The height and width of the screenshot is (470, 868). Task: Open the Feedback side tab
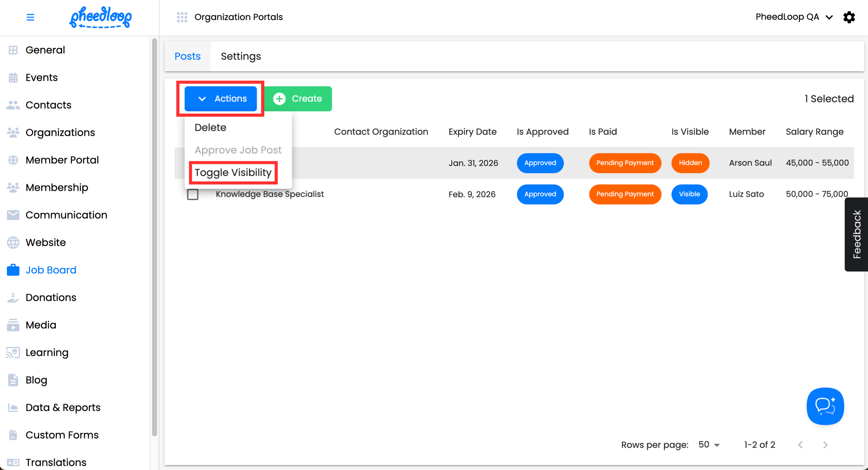[x=856, y=234]
